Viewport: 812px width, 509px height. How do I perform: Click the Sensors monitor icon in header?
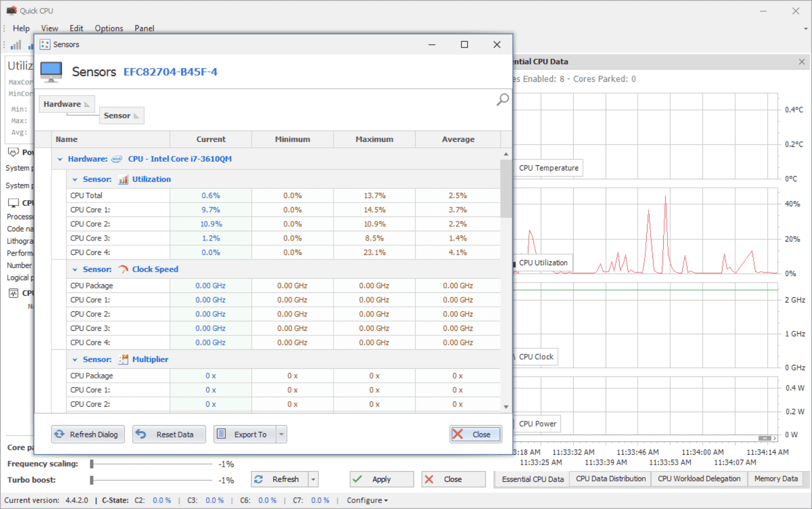(x=51, y=71)
